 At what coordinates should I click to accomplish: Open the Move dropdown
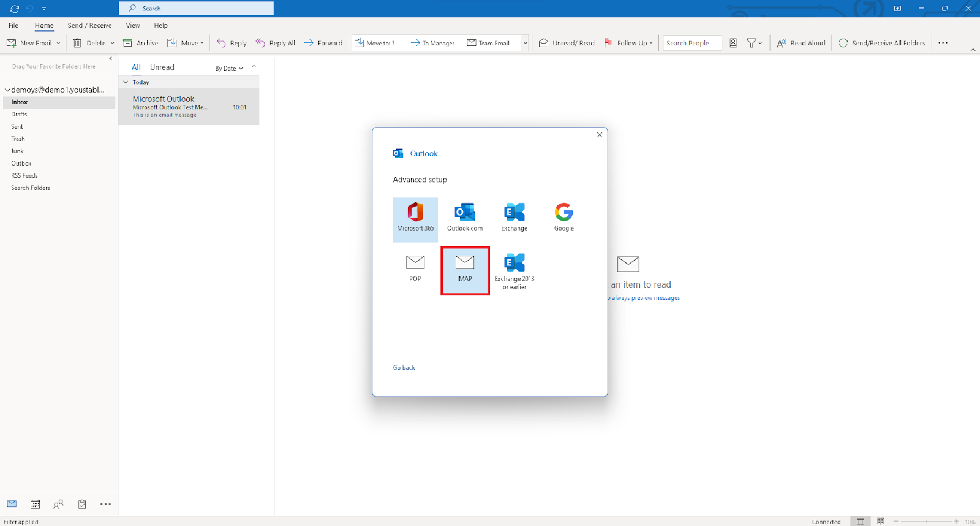coord(186,43)
